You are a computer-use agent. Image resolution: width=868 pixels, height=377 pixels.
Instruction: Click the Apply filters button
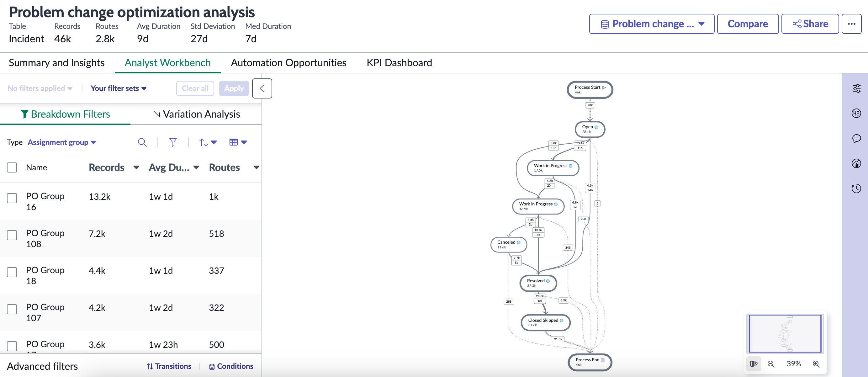tap(234, 88)
